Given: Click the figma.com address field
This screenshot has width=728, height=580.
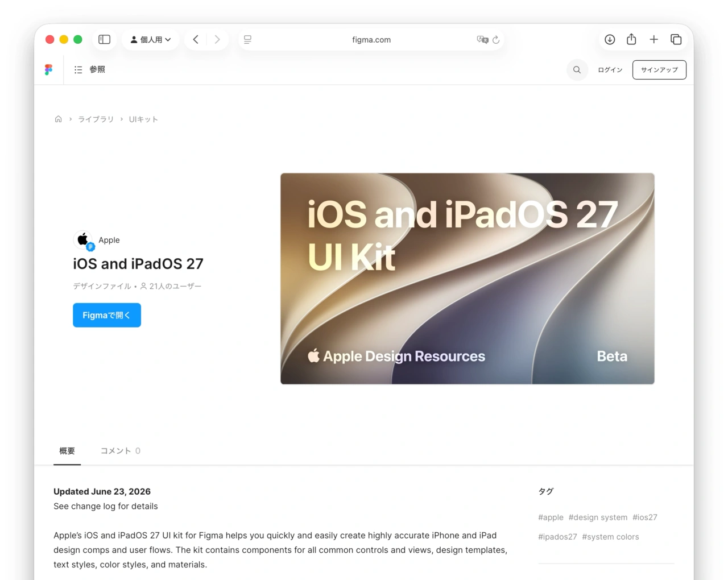Looking at the screenshot, I should 371,40.
